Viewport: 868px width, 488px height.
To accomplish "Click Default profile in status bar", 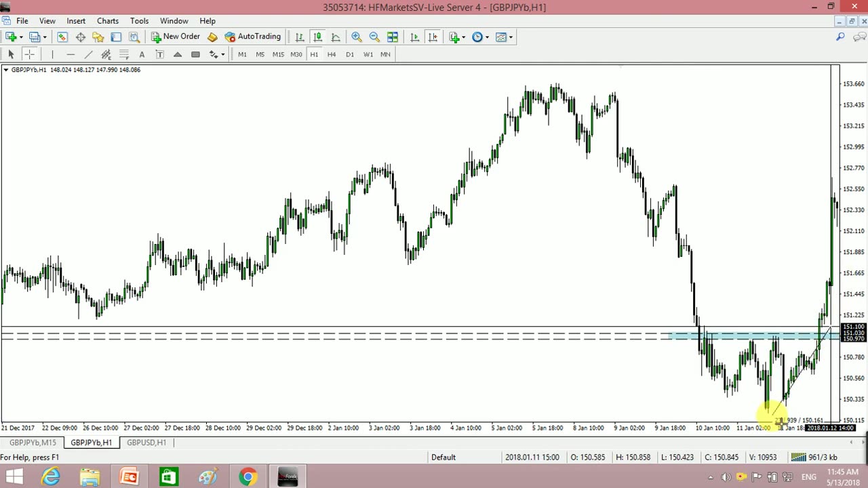I will coord(443,457).
